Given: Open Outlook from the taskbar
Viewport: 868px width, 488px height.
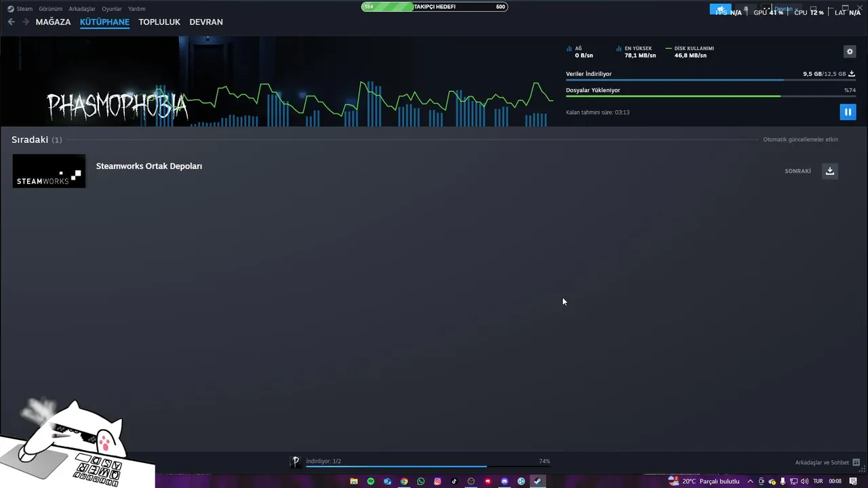Looking at the screenshot, I should (x=387, y=481).
